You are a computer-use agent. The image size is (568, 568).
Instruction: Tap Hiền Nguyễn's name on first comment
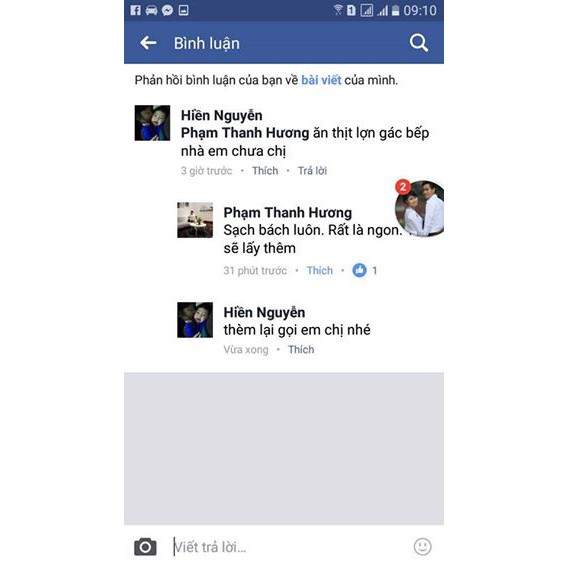click(x=221, y=116)
